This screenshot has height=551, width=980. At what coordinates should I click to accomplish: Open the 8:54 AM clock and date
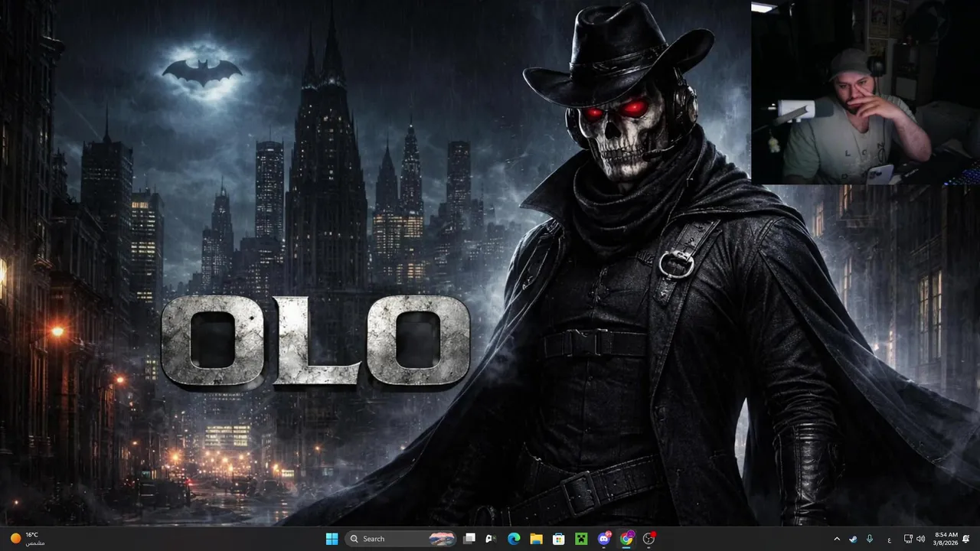tap(946, 539)
